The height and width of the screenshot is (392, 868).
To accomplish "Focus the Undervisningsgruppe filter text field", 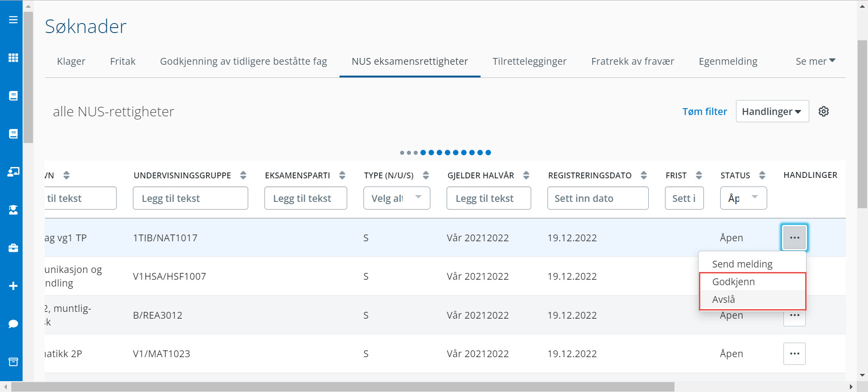I will coord(190,198).
